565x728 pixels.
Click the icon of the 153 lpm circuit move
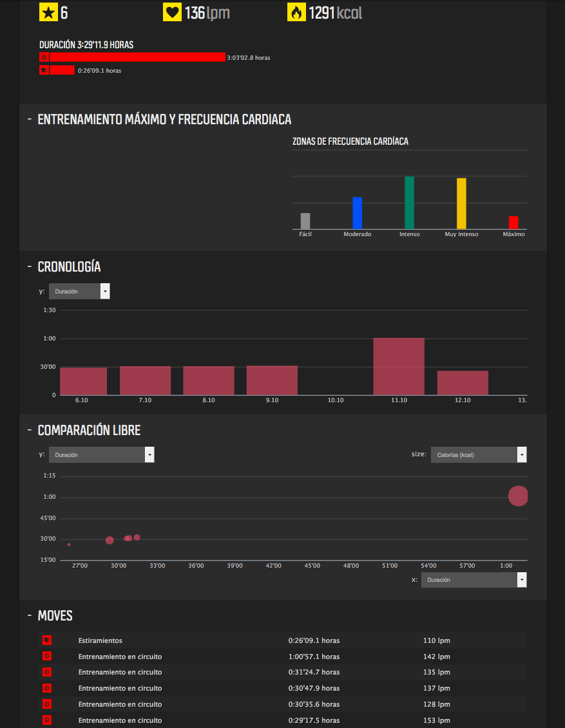pyautogui.click(x=46, y=720)
